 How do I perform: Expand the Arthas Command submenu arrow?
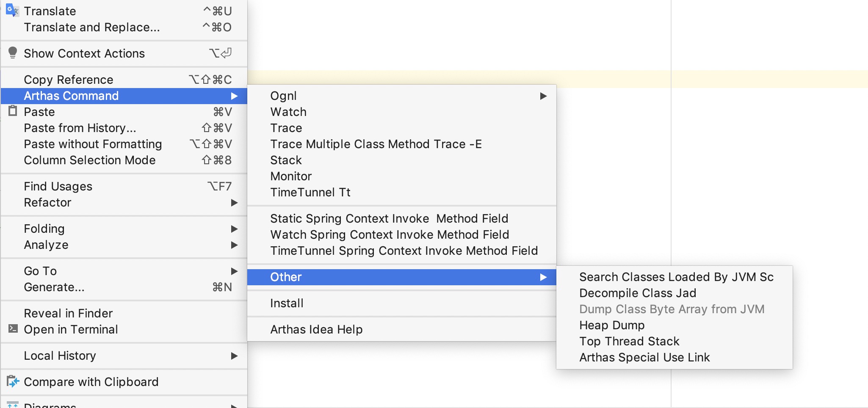[234, 96]
